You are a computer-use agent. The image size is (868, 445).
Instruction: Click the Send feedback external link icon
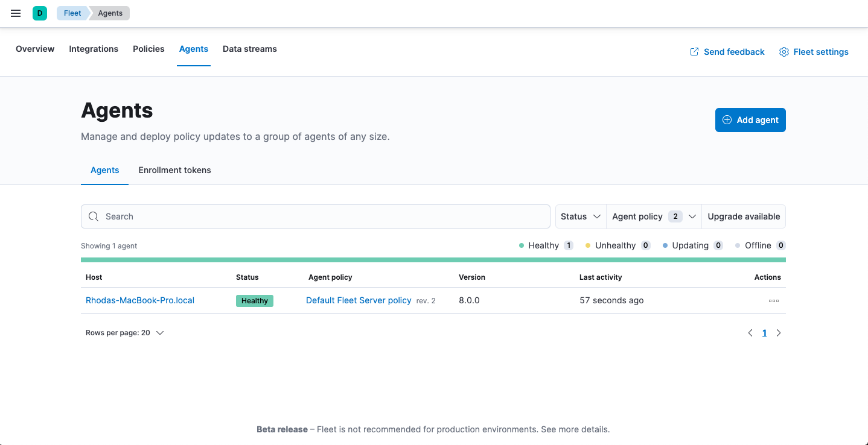click(693, 52)
